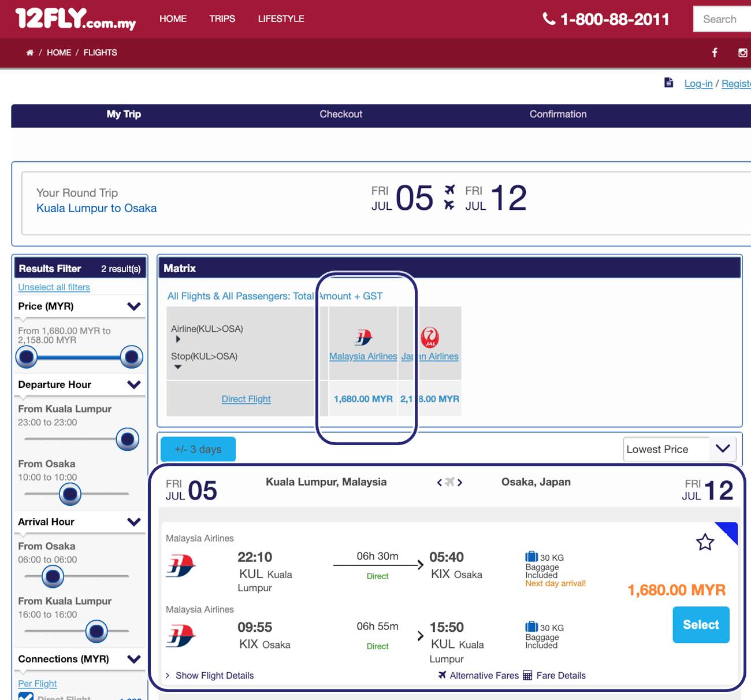This screenshot has width=751, height=700.
Task: Click the favorite star on flight result
Action: click(x=705, y=542)
